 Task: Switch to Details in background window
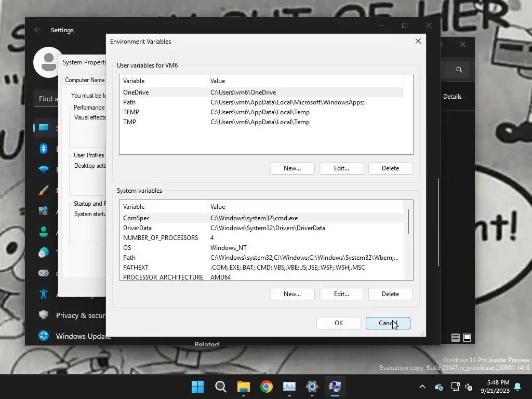point(453,96)
